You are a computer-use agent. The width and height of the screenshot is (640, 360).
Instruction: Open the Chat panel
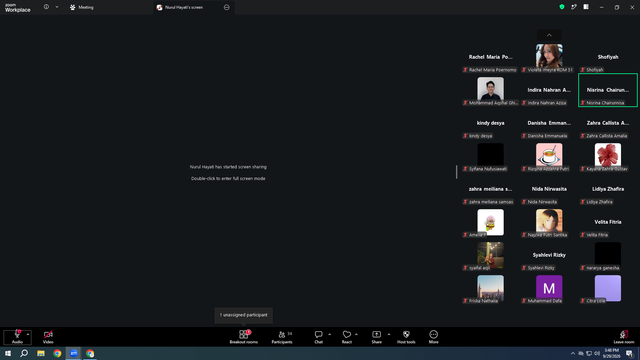[x=318, y=337]
